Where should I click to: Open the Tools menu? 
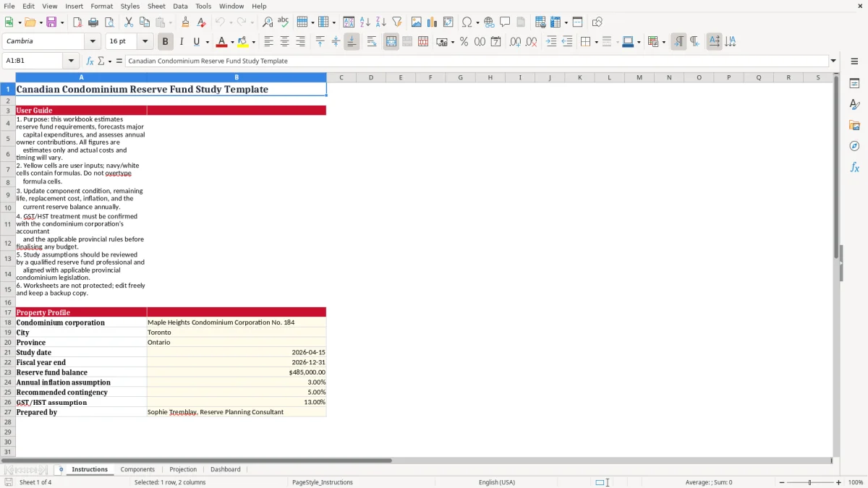pyautogui.click(x=203, y=6)
